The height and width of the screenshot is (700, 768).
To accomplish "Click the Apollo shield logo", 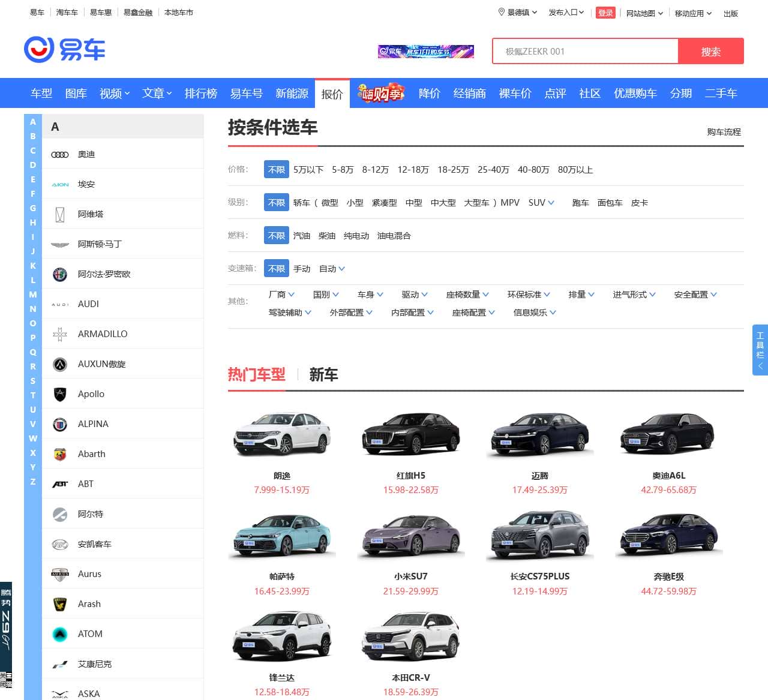I will 60,394.
